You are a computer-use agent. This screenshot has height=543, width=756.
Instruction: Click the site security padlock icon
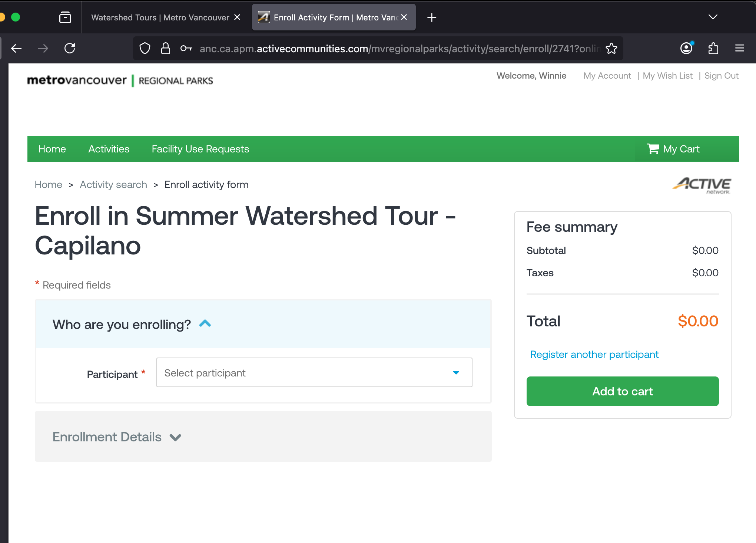[166, 48]
